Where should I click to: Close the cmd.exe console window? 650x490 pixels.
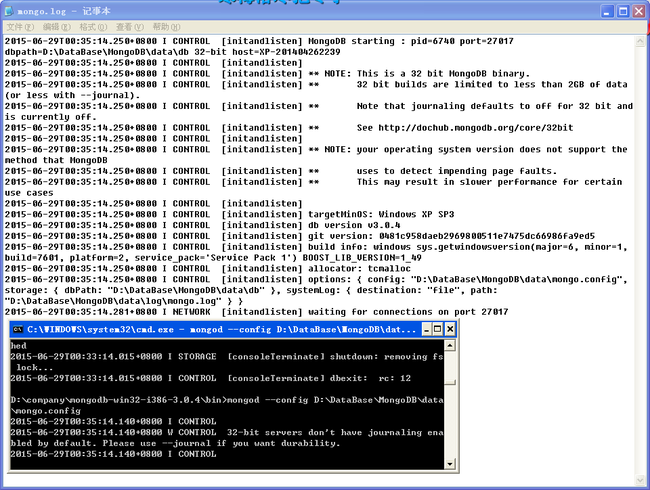pos(450,330)
